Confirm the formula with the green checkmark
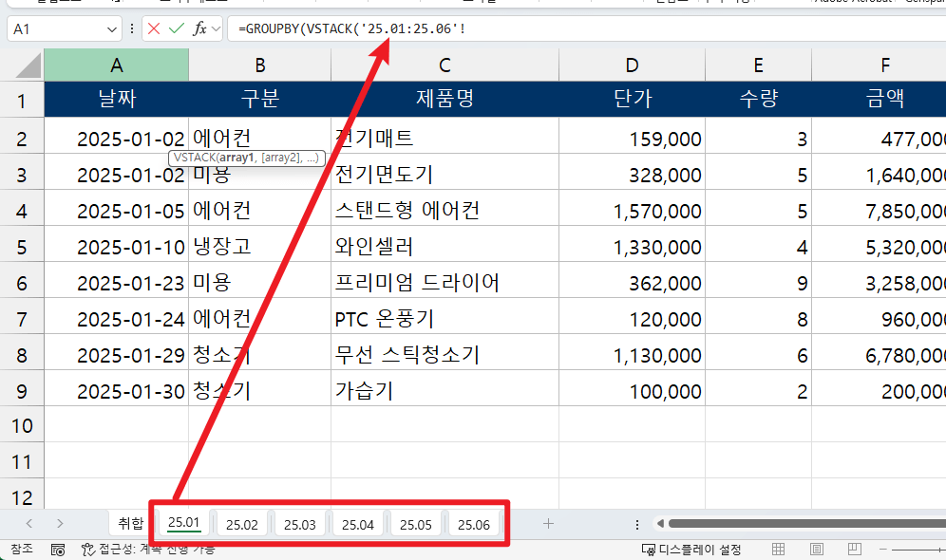Viewport: 946px width, 560px height. [176, 28]
